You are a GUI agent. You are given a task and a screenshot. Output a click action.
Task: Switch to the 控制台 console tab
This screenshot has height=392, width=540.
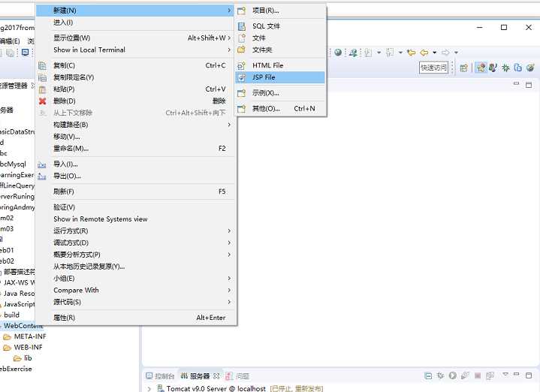[x=160, y=375]
